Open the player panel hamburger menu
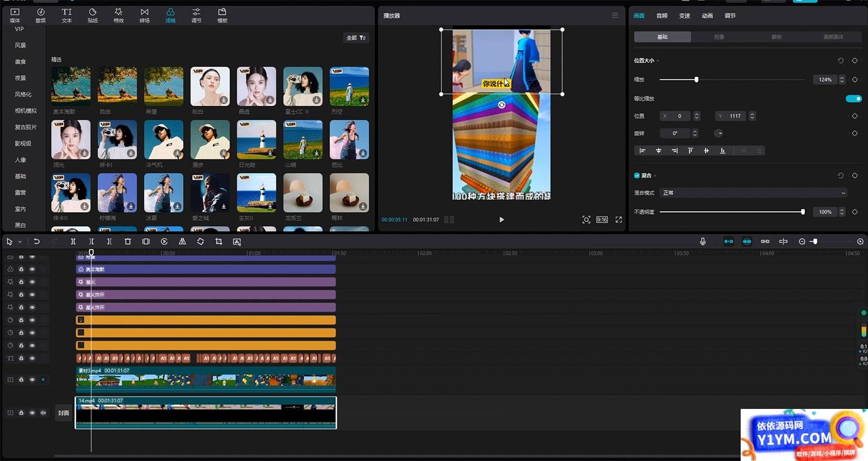This screenshot has height=461, width=868. coord(615,16)
